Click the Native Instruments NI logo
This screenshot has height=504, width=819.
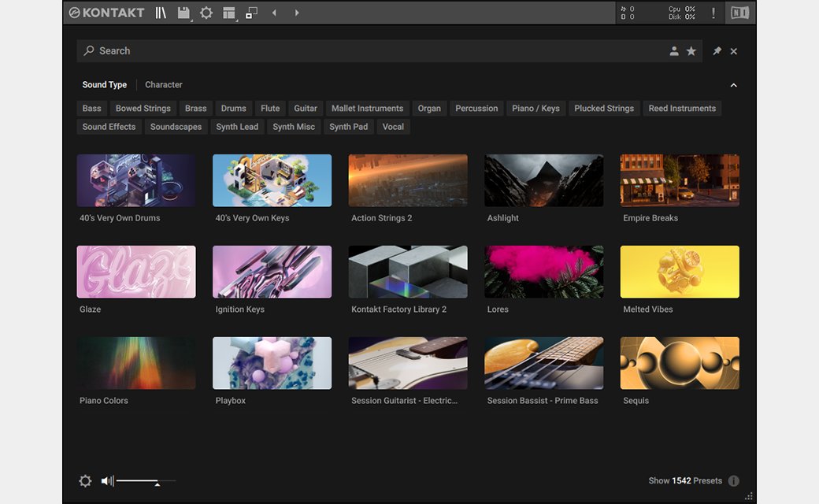739,13
